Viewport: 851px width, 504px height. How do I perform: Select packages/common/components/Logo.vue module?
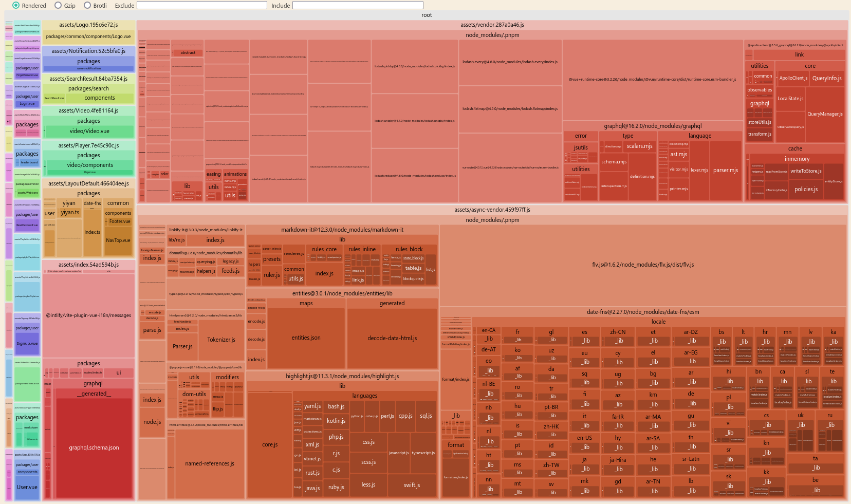point(88,37)
